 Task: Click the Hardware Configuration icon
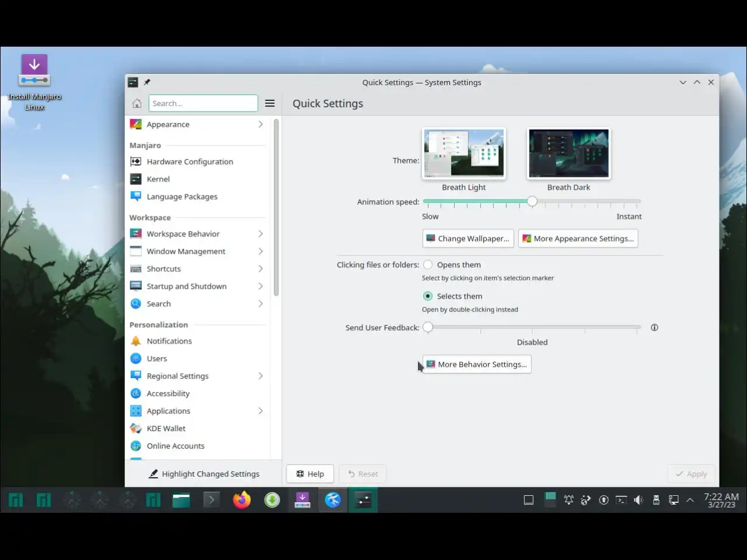[136, 162]
